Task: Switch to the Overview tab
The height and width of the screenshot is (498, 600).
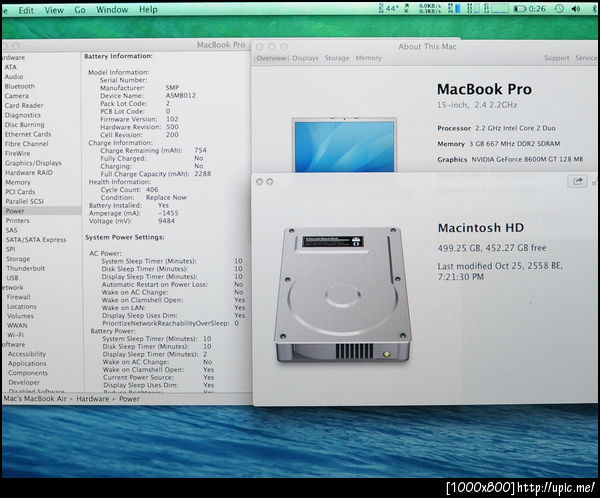Action: (x=271, y=58)
